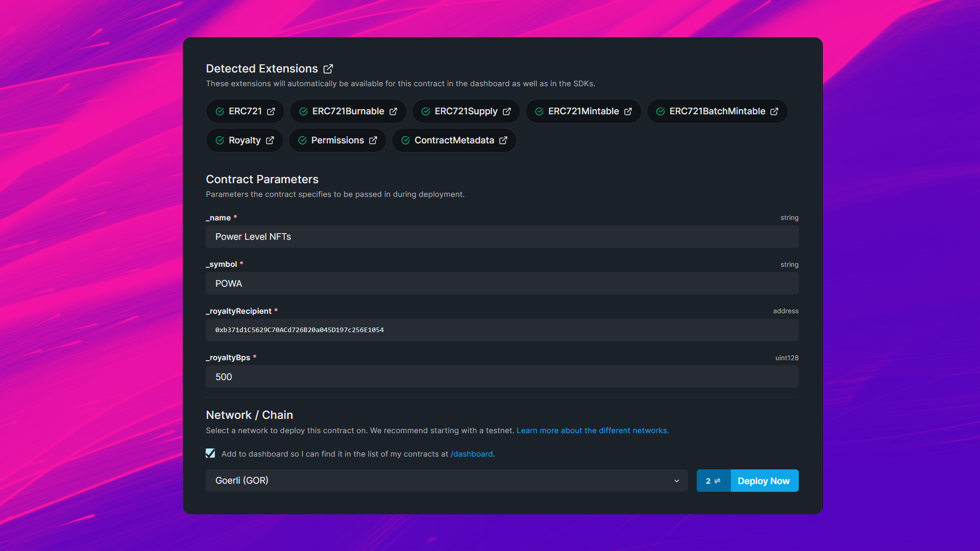Open ERC721Supply documentation via its link icon

click(x=506, y=111)
